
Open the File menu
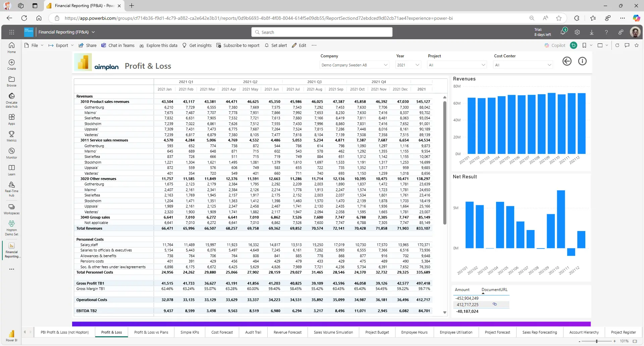[x=34, y=45]
